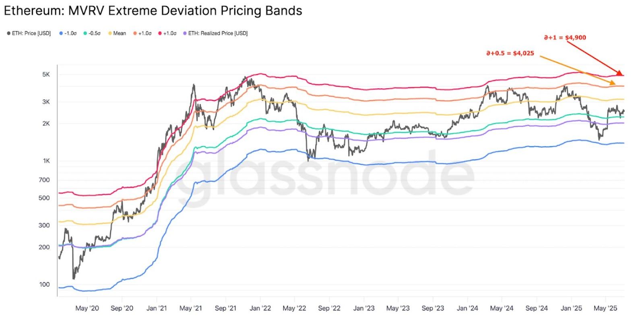Click the gray ETH Price legend dot
Image resolution: width=644 pixels, height=328 pixels.
(x=8, y=33)
